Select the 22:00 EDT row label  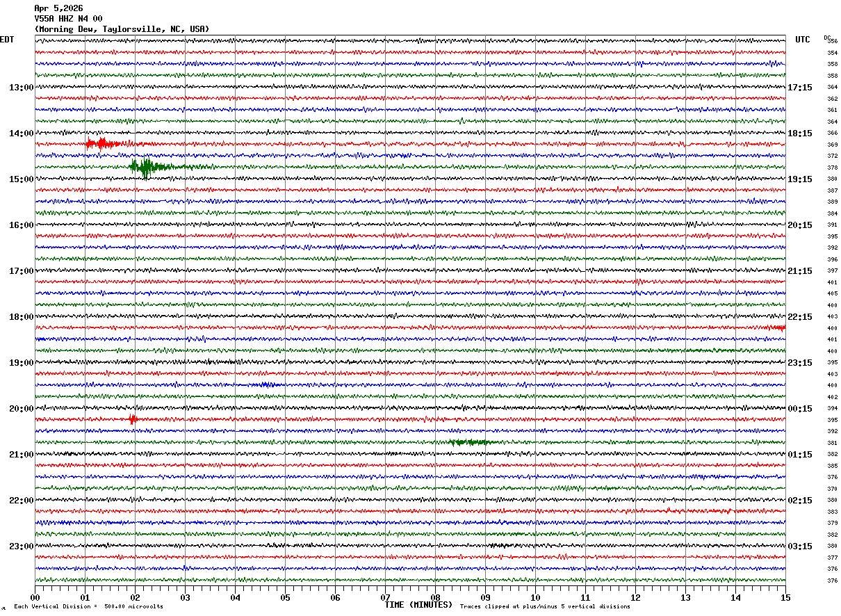point(21,501)
